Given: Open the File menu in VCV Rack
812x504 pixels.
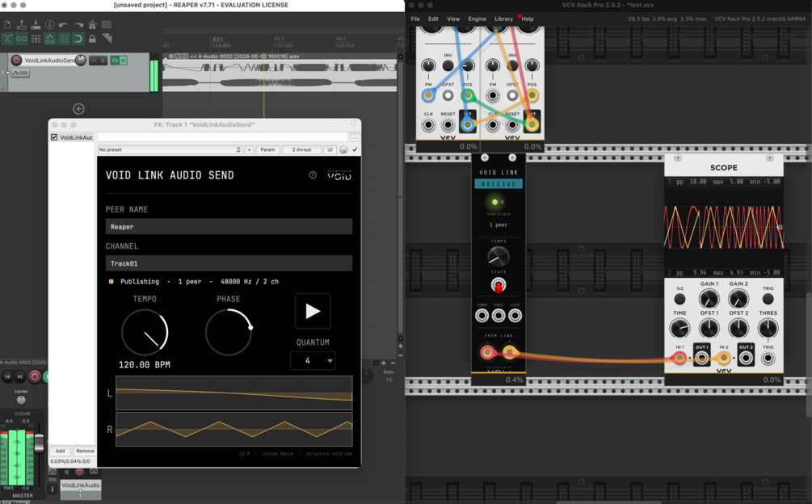Looking at the screenshot, I should point(415,19).
